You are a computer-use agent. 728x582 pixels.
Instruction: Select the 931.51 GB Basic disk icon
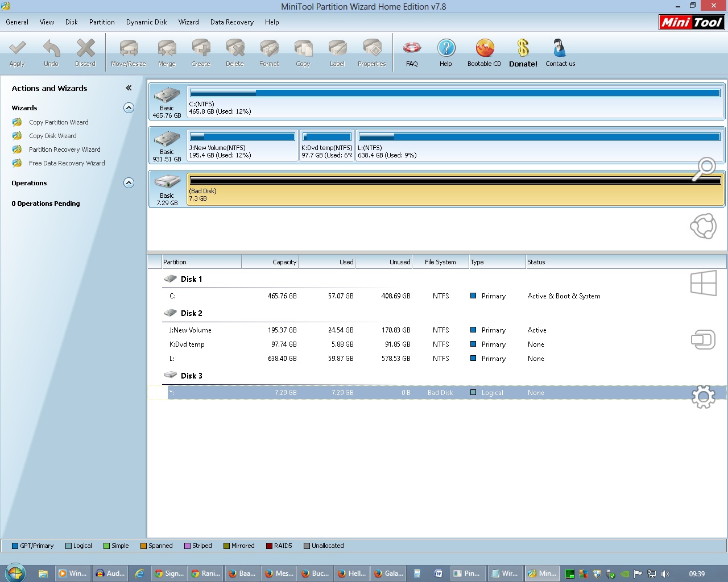click(167, 139)
